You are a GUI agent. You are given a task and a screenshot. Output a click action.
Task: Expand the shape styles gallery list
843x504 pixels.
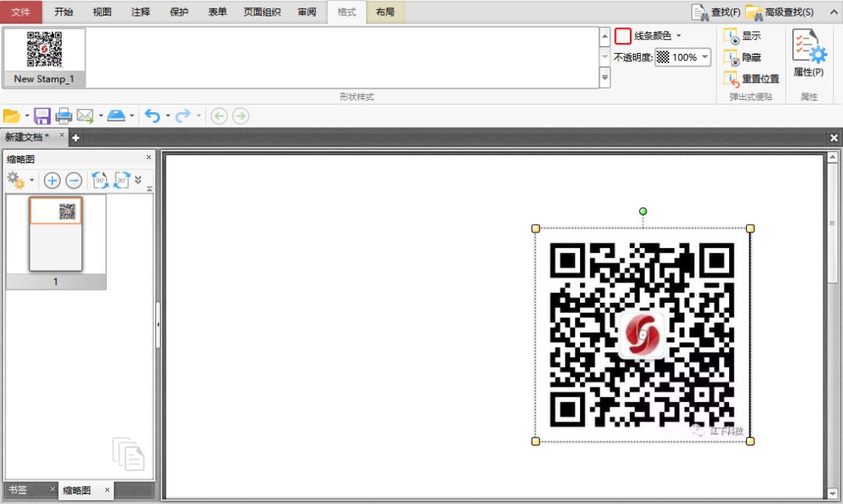(605, 77)
